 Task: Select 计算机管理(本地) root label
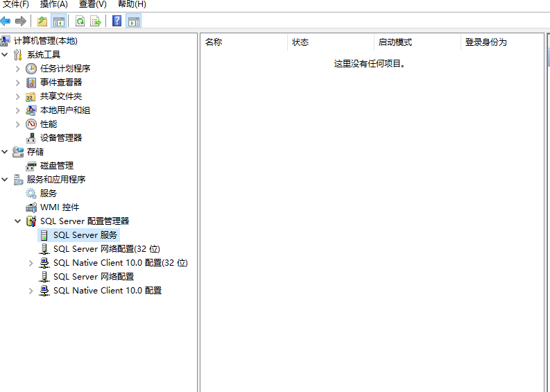pyautogui.click(x=46, y=41)
